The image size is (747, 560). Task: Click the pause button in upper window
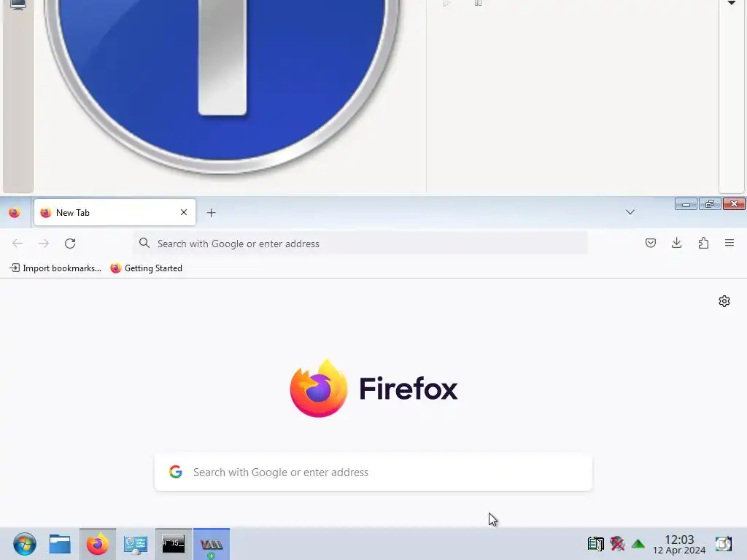click(x=478, y=3)
